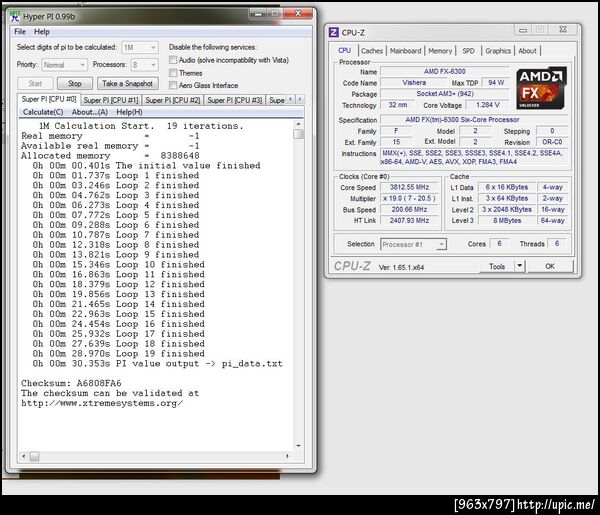Image resolution: width=600 pixels, height=515 pixels.
Task: Click the AMD FX processor logo
Action: (x=541, y=88)
